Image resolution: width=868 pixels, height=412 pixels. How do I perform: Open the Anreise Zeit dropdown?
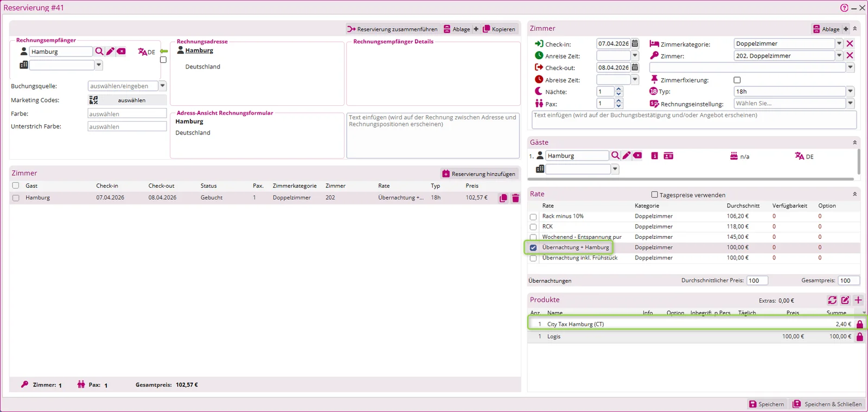(635, 55)
